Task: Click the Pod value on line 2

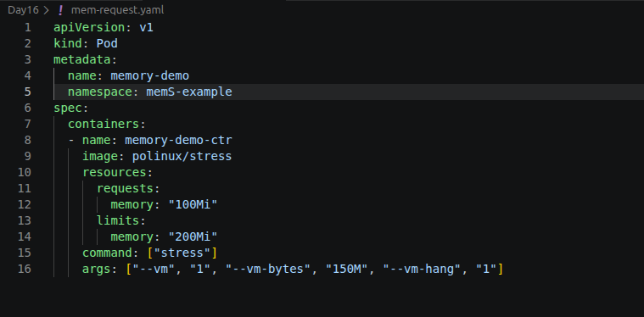Action: pos(107,43)
